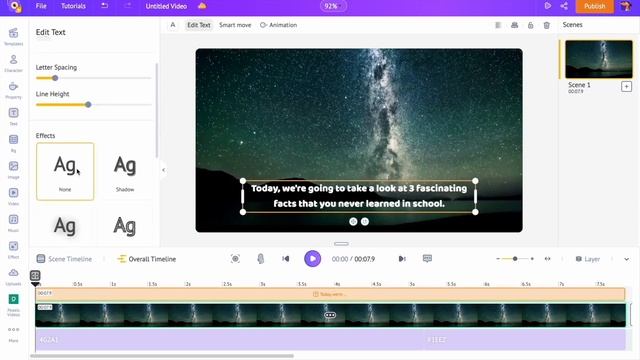Click the Animaker logo icon
Screen dimensions: 640x360
(x=15, y=7)
